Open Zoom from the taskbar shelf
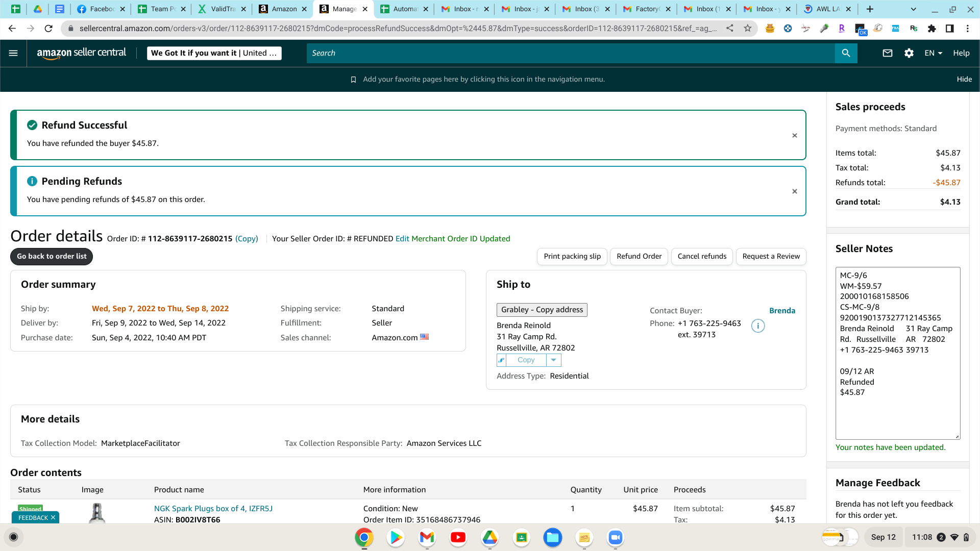Image resolution: width=980 pixels, height=551 pixels. click(x=616, y=537)
